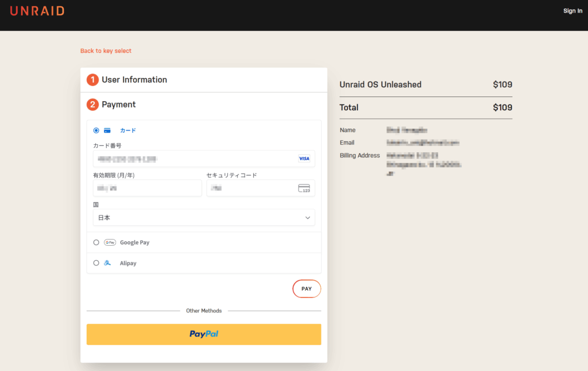Click the Alipay logo icon
Viewport: 588px width, 371px height.
(x=107, y=263)
